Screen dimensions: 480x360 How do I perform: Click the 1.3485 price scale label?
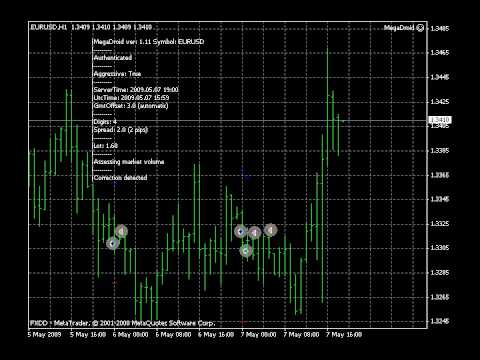pyautogui.click(x=440, y=28)
